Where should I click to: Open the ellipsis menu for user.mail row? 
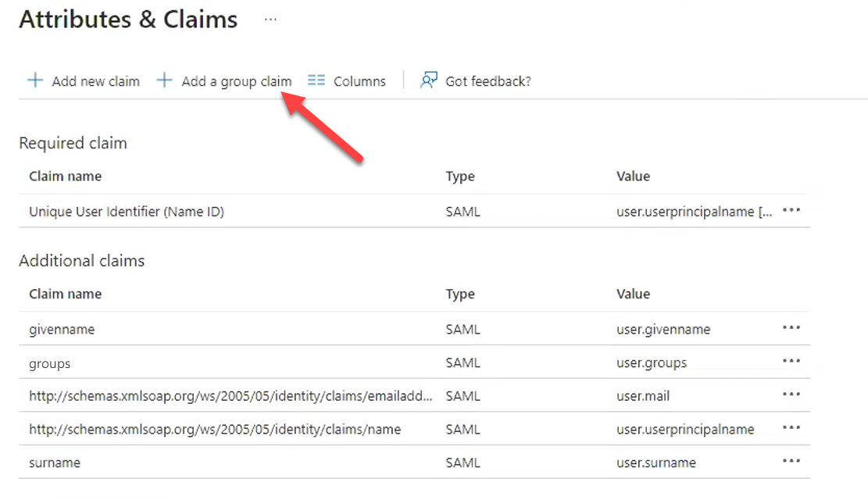point(791,395)
